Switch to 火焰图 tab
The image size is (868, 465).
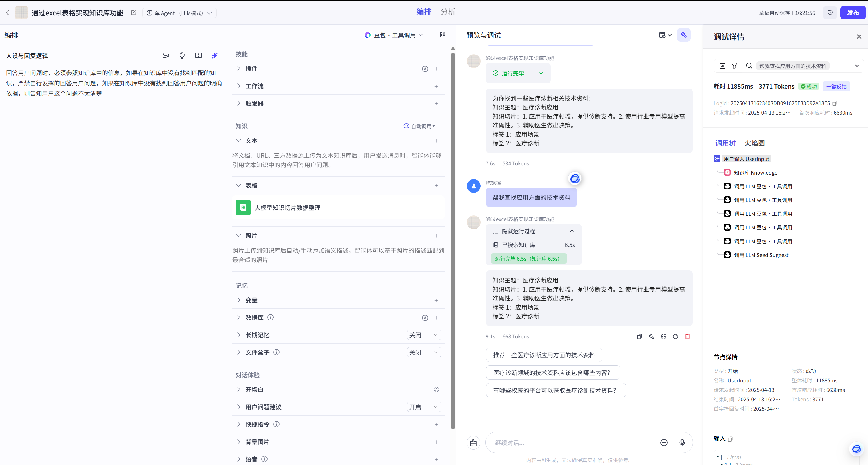(x=754, y=143)
